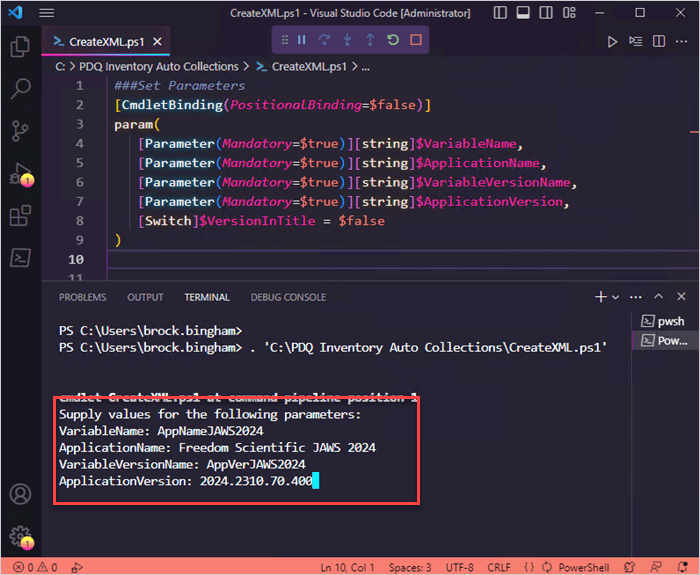This screenshot has height=575, width=700.
Task: Close the CreateXML.ps1 editor tab
Action: click(x=157, y=42)
